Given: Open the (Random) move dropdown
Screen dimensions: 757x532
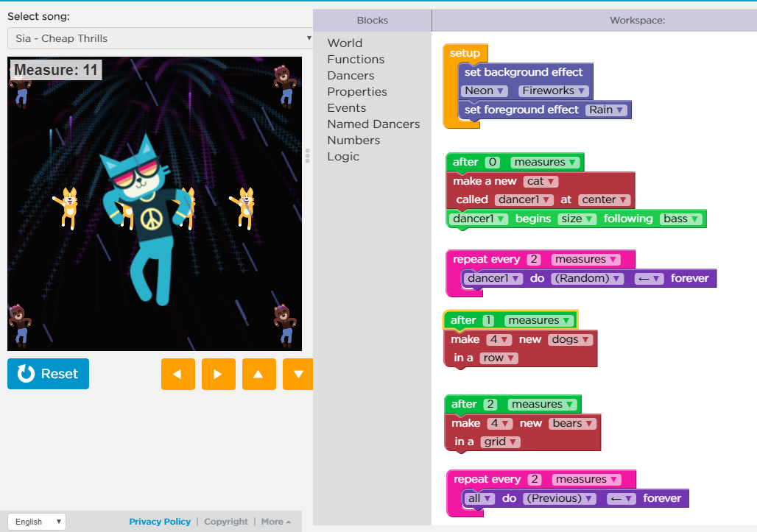Looking at the screenshot, I should point(588,278).
